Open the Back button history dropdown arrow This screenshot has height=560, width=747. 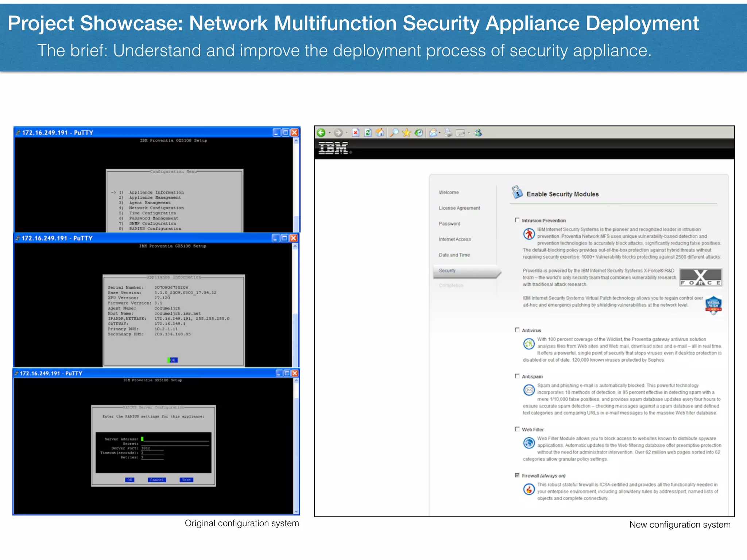coord(329,133)
